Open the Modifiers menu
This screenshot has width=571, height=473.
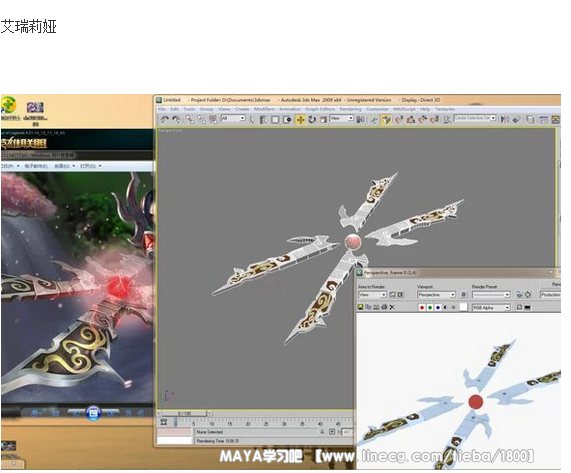[x=264, y=109]
